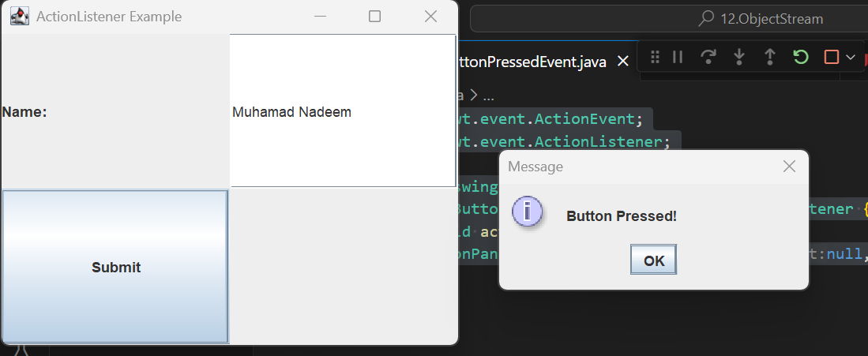This screenshot has width=868, height=356.
Task: Select the ButtonPressedEvent.java editor tab
Action: [530, 62]
